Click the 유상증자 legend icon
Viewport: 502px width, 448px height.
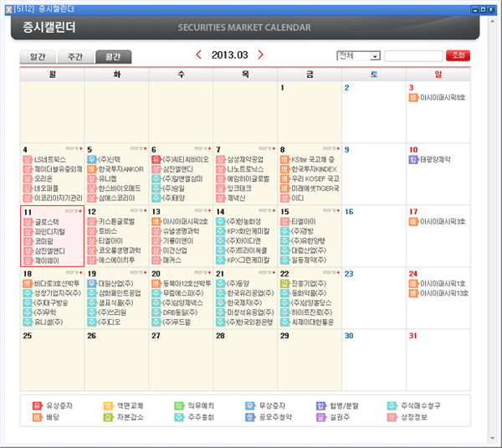37,405
